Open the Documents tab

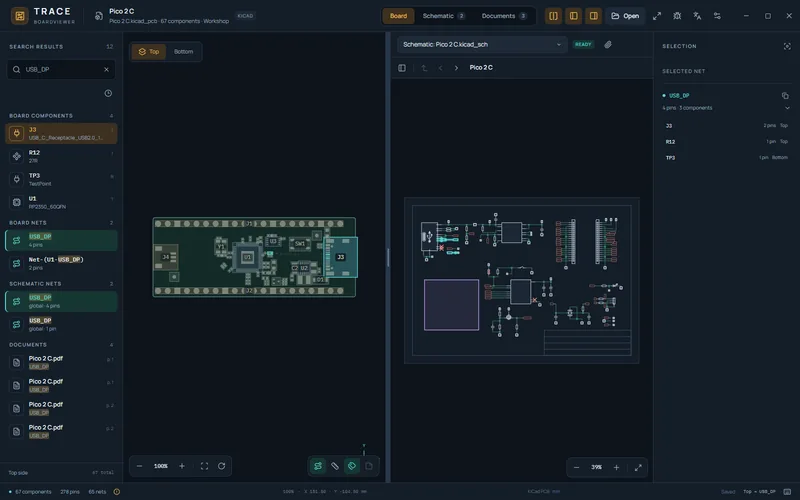(504, 16)
